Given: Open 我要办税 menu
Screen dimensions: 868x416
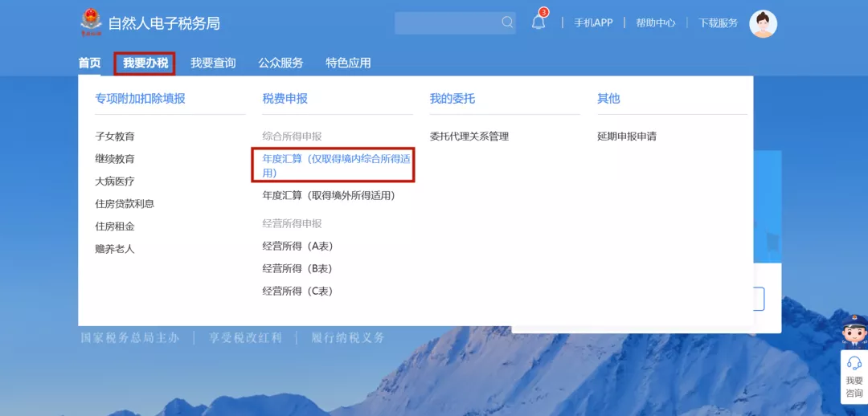Looking at the screenshot, I should pos(145,63).
